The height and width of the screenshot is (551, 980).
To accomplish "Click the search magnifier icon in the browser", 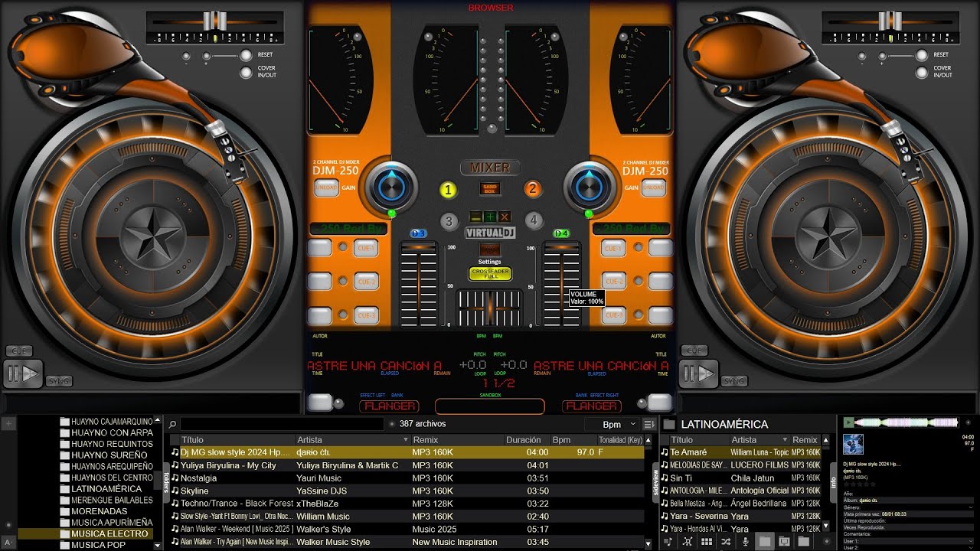I will point(173,424).
